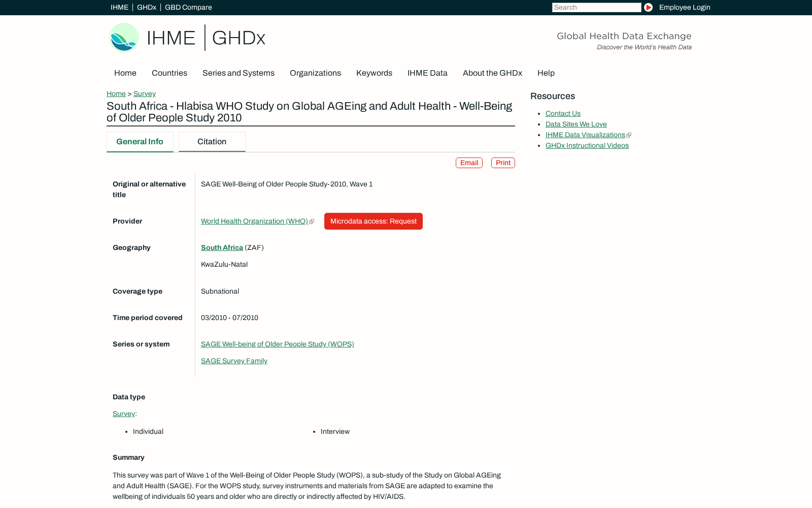Open the Help menu
Image resolution: width=812 pixels, height=508 pixels.
(x=546, y=73)
